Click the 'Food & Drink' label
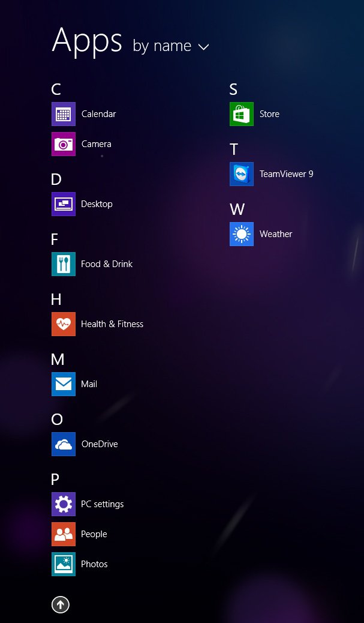The image size is (364, 623). click(106, 264)
